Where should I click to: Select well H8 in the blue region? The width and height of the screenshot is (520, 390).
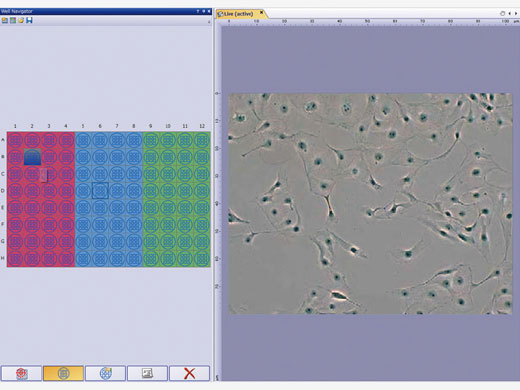coord(134,258)
